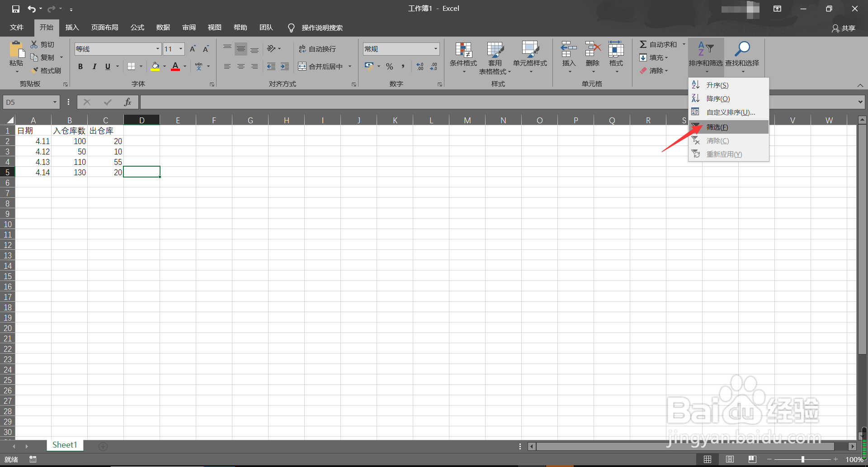Click the add new sheet plus icon
The width and height of the screenshot is (868, 467).
point(103,446)
